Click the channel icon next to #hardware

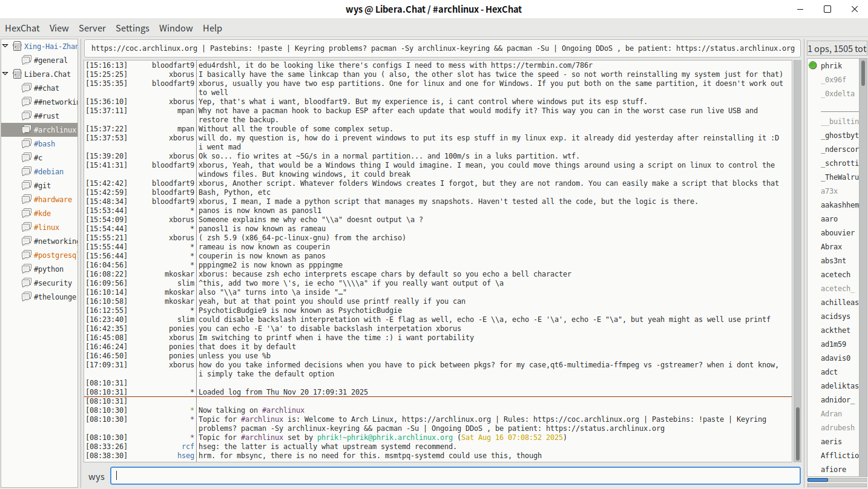click(x=26, y=199)
